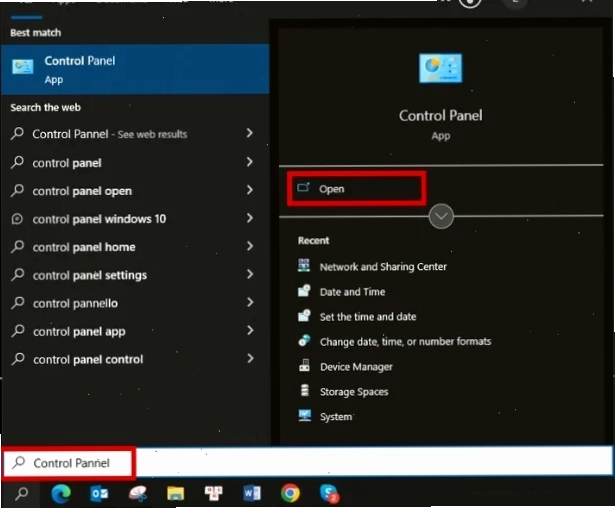Image resolution: width=615 pixels, height=509 pixels.
Task: Click the search box containing 'Control Pannel'
Action: point(308,462)
